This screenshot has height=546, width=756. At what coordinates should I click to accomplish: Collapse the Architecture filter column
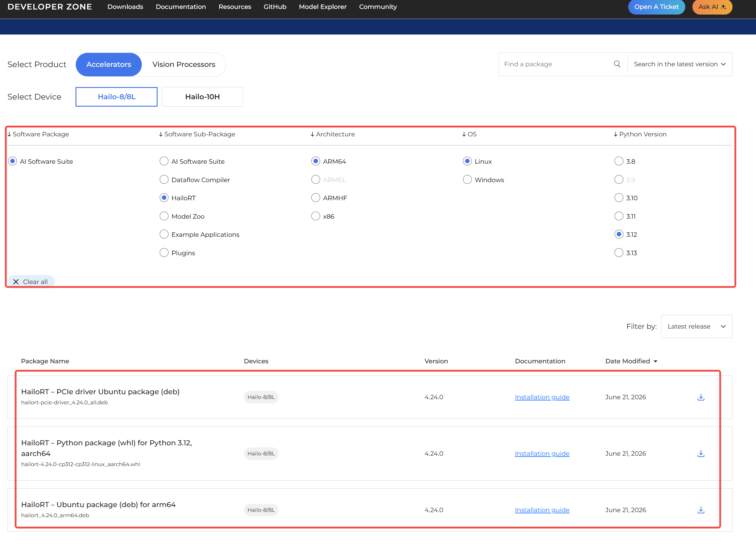coord(333,134)
